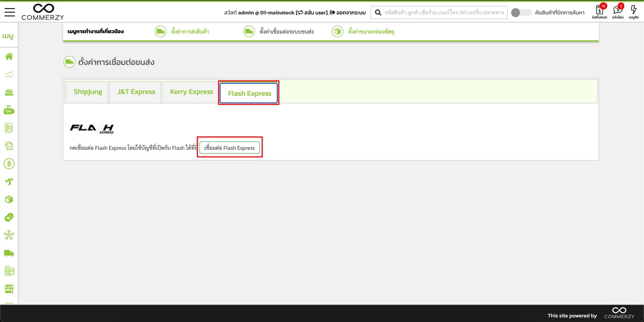Open the line chart sidebar icon
The height and width of the screenshot is (322, 644).
click(9, 74)
